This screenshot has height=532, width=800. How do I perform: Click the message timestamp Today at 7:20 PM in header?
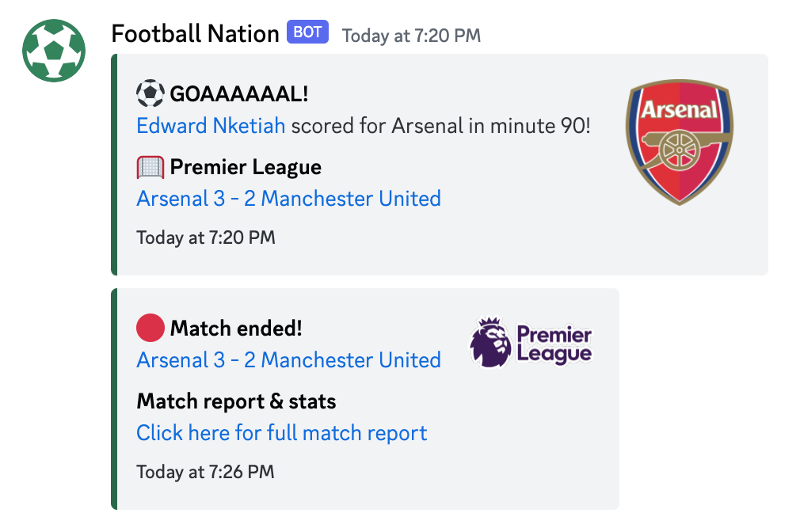pos(411,36)
